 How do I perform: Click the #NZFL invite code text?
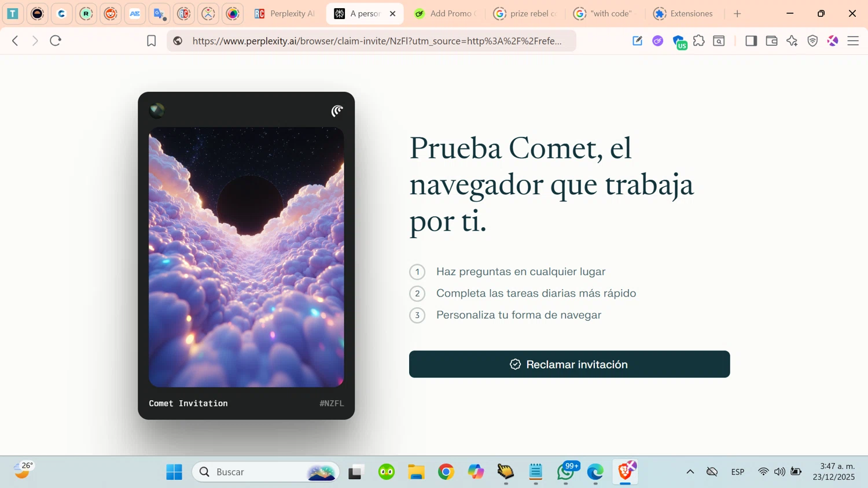[x=332, y=404]
